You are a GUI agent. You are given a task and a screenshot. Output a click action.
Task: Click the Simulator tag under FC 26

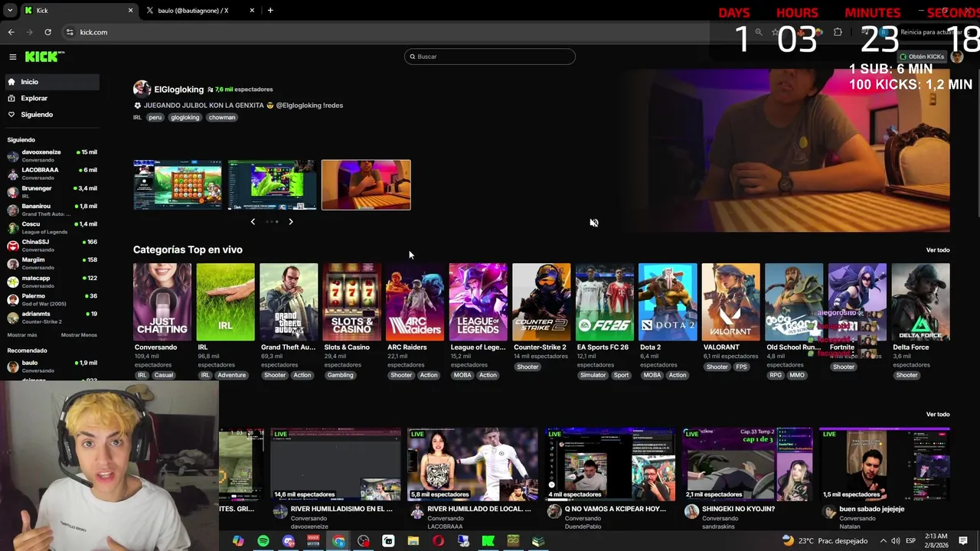click(x=593, y=375)
